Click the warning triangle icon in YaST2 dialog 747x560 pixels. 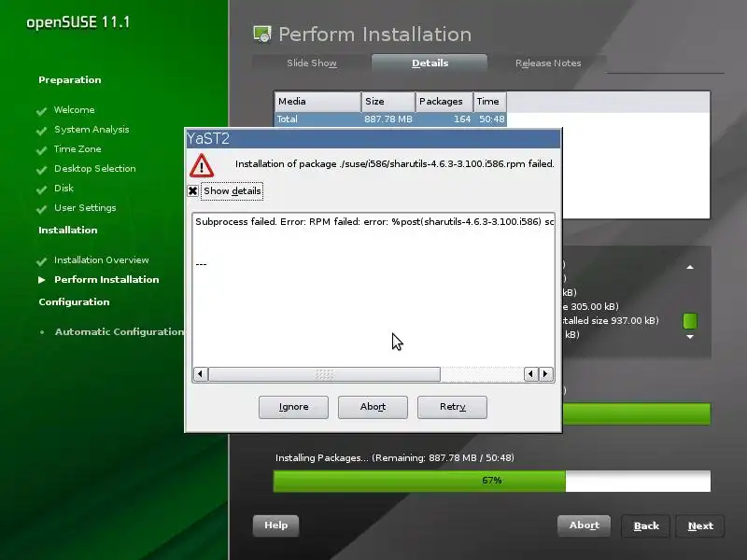click(202, 166)
